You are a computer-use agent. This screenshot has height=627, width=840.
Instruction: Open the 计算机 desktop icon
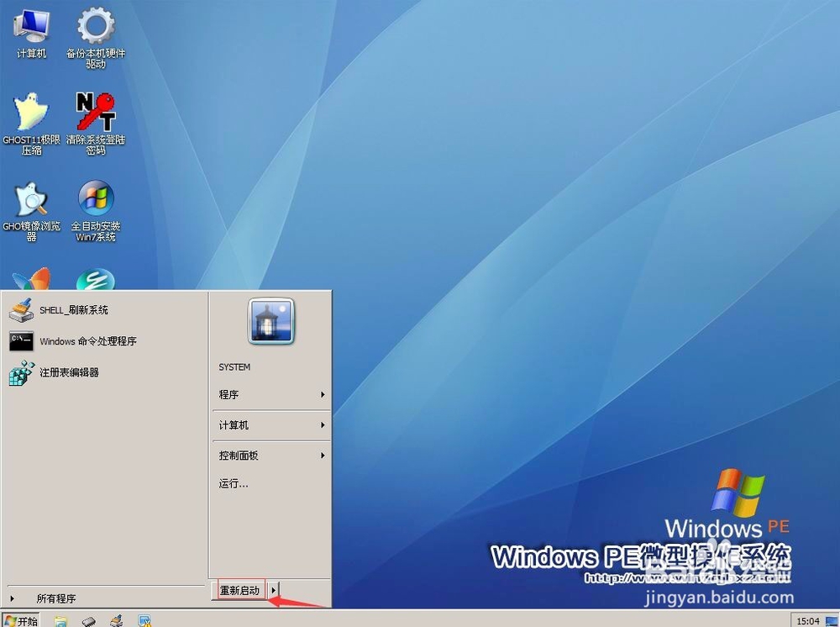[31, 34]
